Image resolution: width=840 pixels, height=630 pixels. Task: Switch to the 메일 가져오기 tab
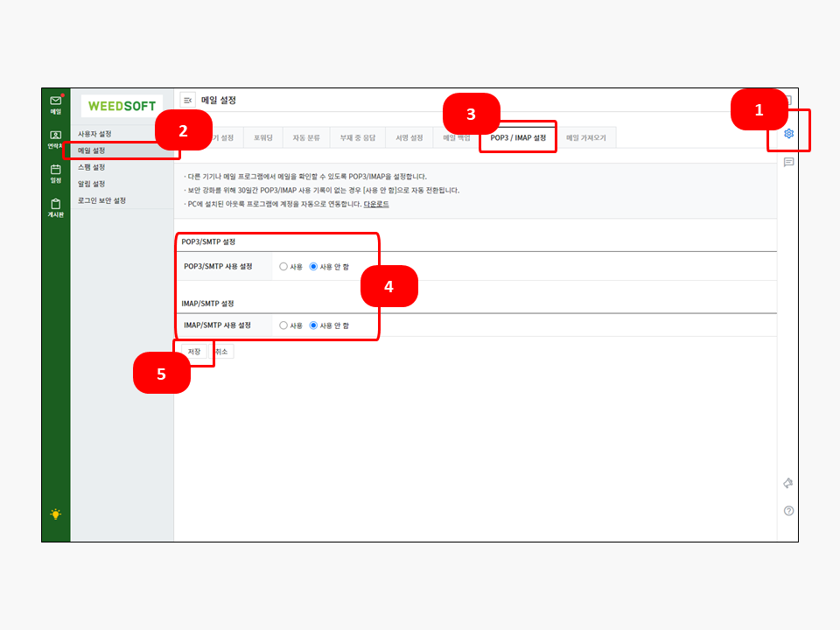pyautogui.click(x=586, y=138)
